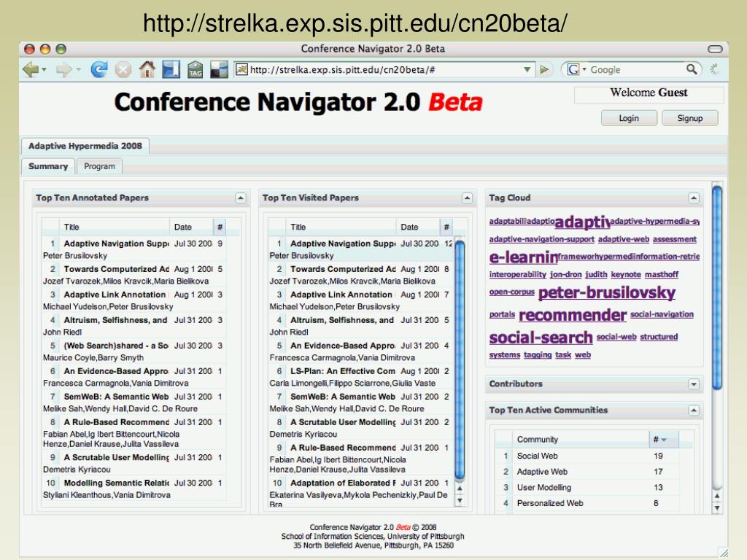
Task: Open the assessment tag
Action: [675, 239]
